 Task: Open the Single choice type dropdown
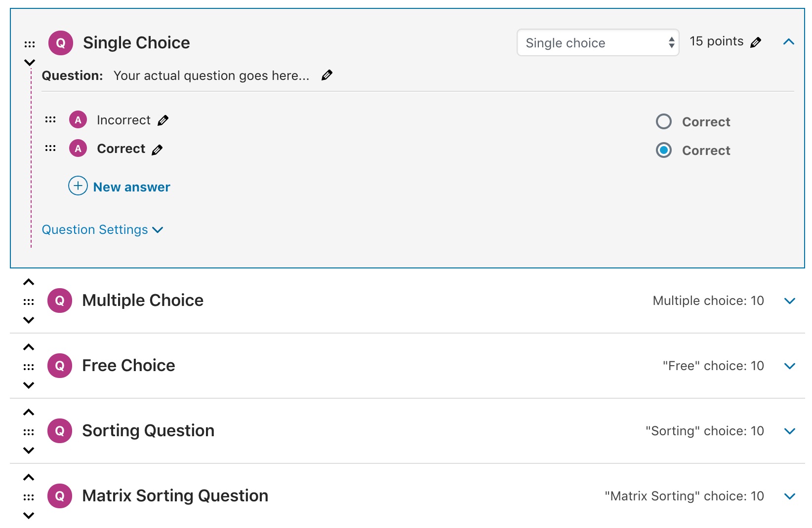(x=598, y=43)
